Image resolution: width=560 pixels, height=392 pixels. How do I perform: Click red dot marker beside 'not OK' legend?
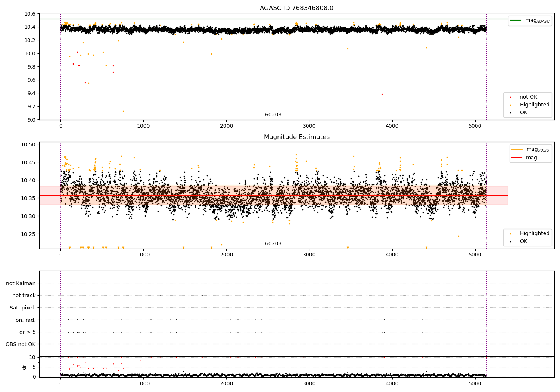pos(510,97)
